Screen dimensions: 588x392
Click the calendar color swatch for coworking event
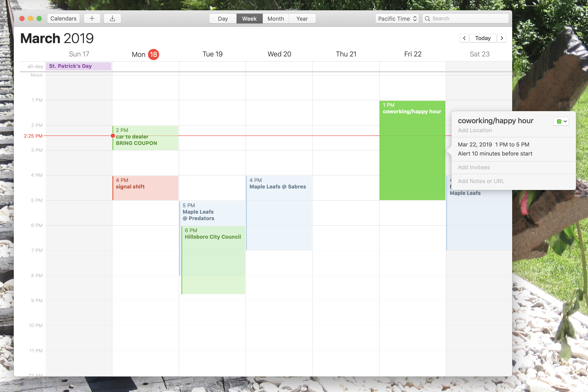559,121
